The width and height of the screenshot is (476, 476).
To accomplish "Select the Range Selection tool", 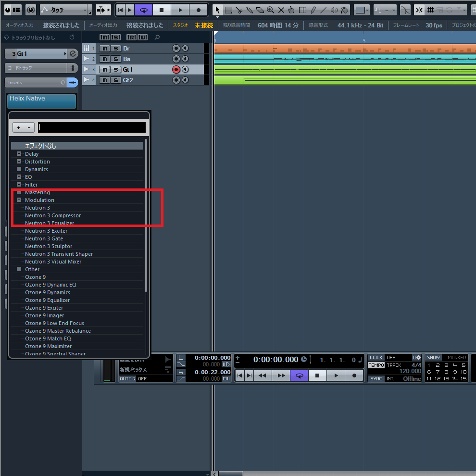I will 228,10.
